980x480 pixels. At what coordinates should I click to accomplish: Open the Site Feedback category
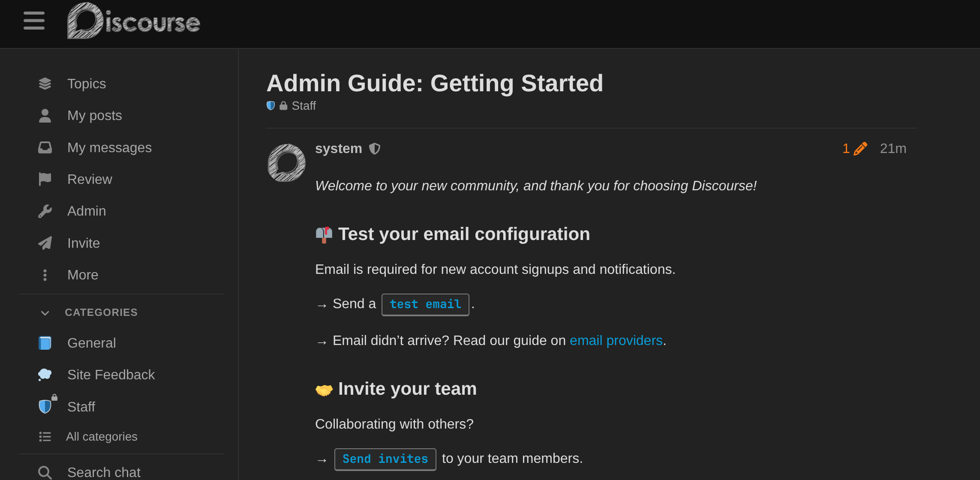(111, 374)
